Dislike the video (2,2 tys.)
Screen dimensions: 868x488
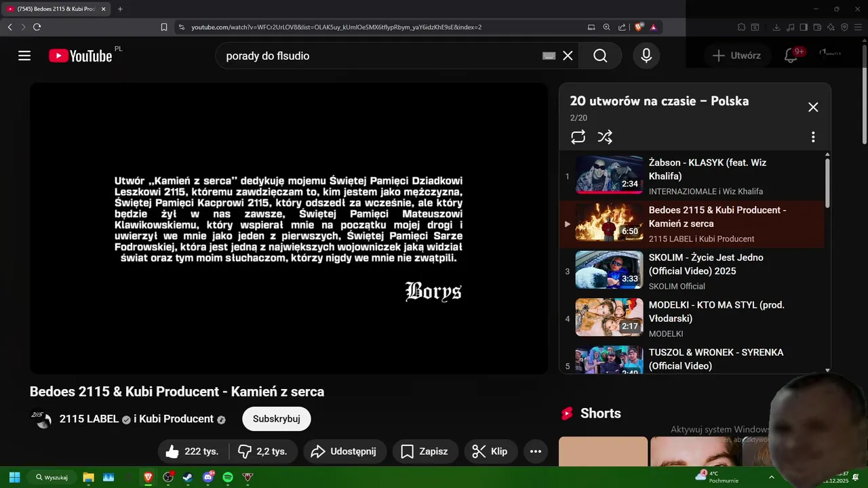pyautogui.click(x=262, y=451)
